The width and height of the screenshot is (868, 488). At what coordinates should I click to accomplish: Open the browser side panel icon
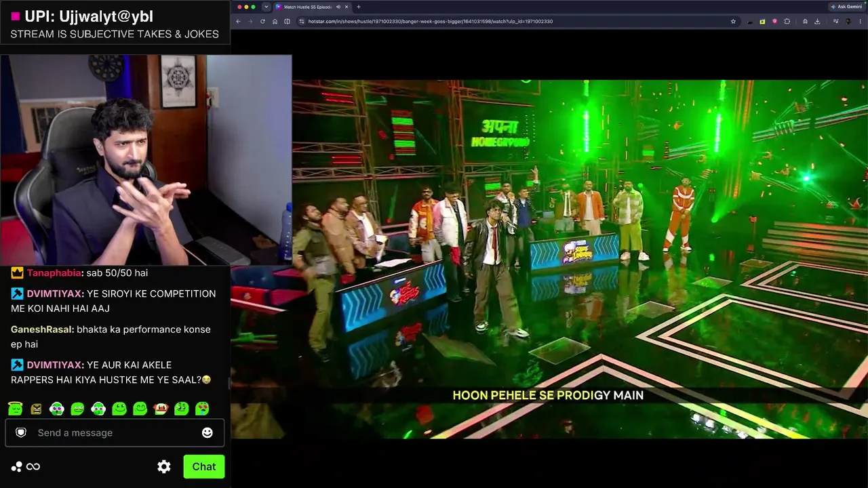click(287, 22)
